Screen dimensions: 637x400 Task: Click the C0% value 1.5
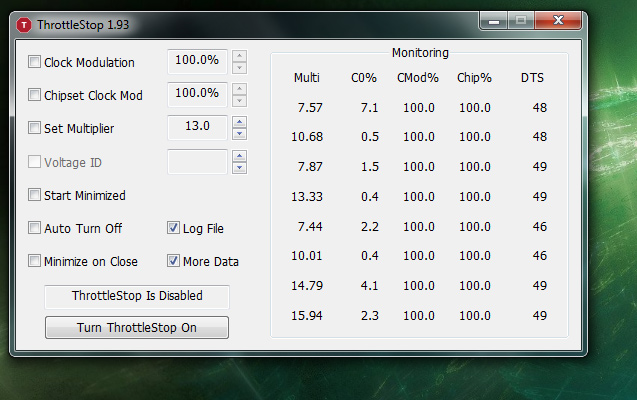click(370, 166)
